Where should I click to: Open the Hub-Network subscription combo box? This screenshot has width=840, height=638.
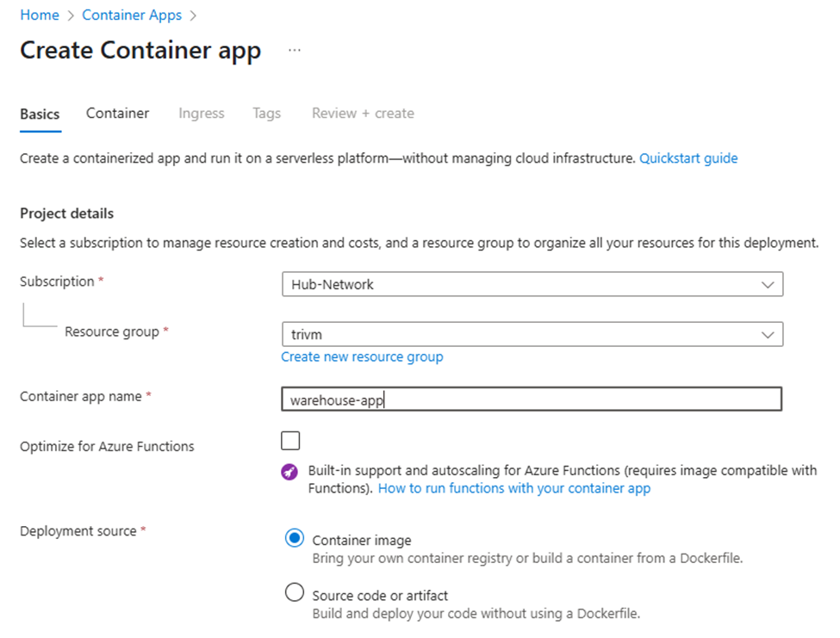tap(532, 284)
